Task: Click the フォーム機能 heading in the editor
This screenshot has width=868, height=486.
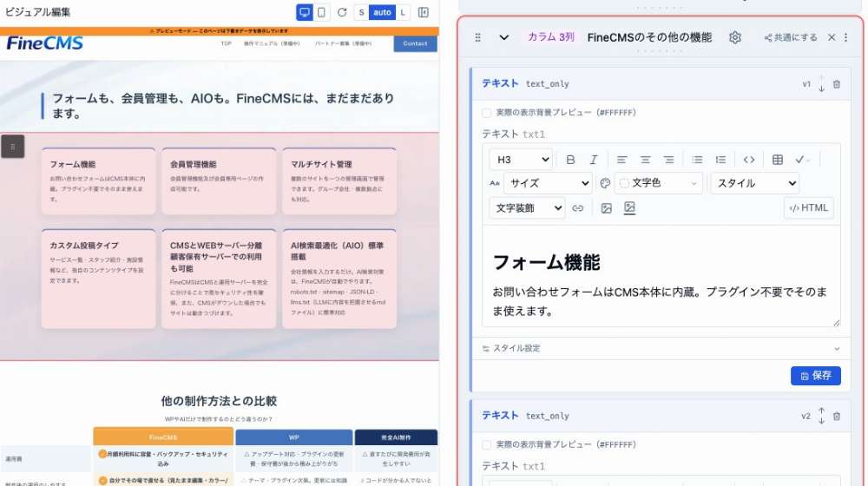Action: 546,262
